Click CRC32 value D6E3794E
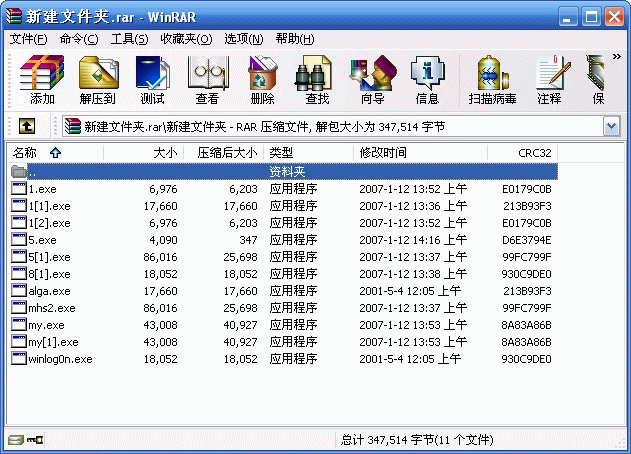This screenshot has height=454, width=631. [x=526, y=240]
